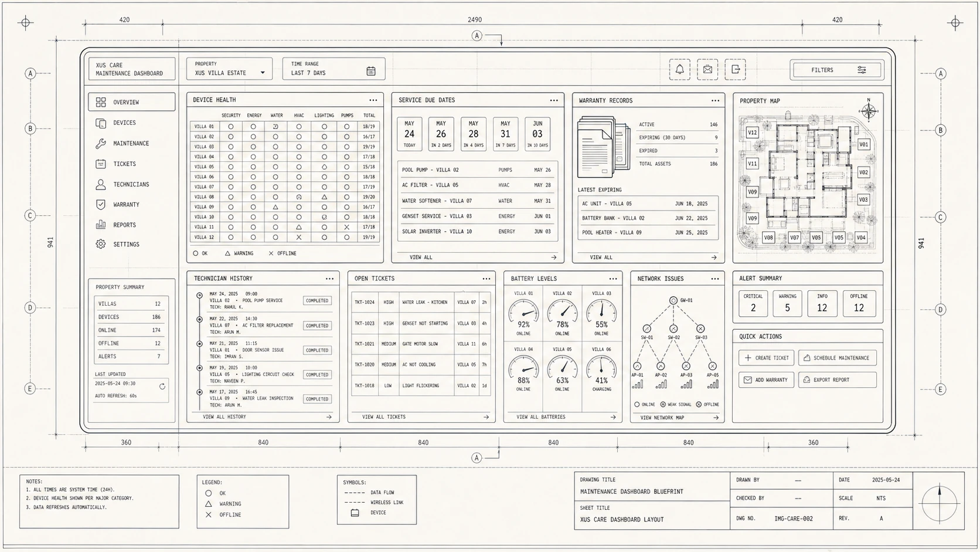
Task: Click the notifications bell icon
Action: point(679,69)
